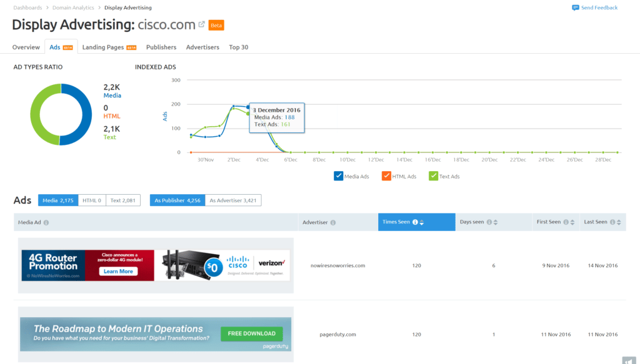Open nowiresnoworries.com advertiser link
The width and height of the screenshot is (640, 364).
[338, 265]
